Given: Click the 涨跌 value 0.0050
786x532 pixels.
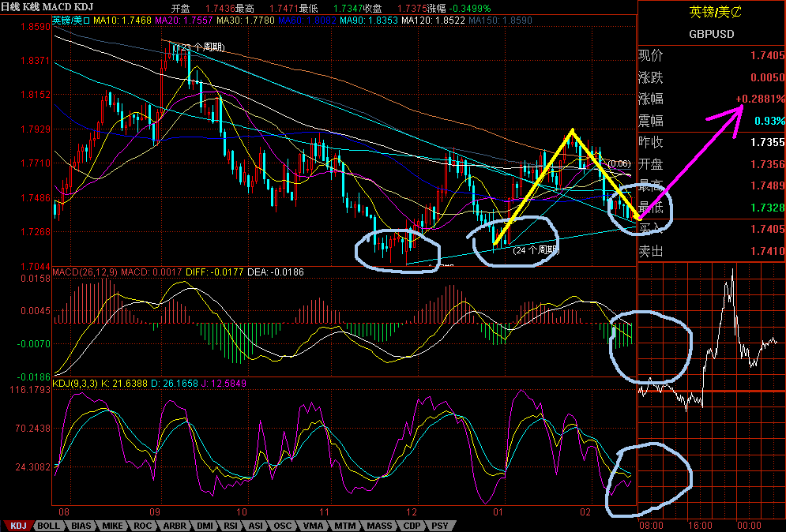Looking at the screenshot, I should coord(768,77).
